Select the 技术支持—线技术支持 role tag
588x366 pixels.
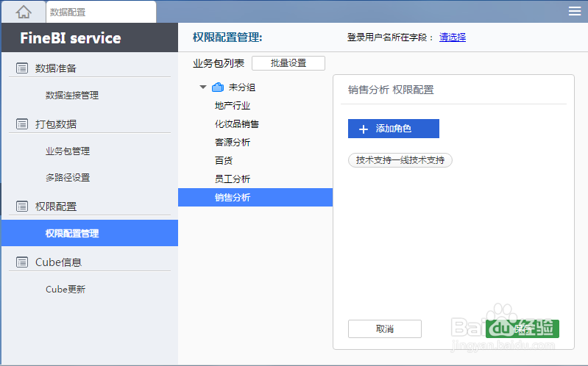[x=400, y=160]
